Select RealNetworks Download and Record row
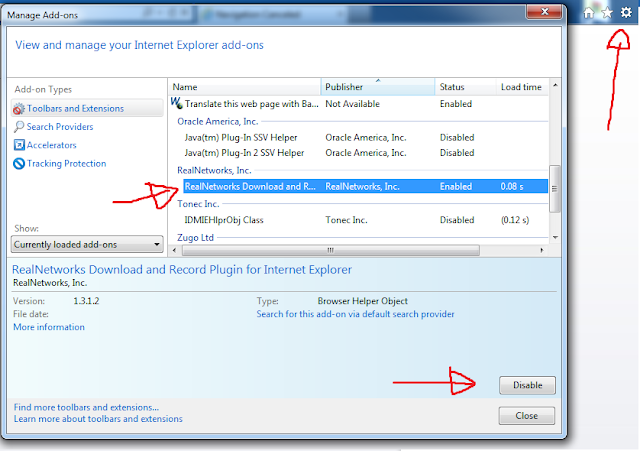The width and height of the screenshot is (640, 451). 365,187
